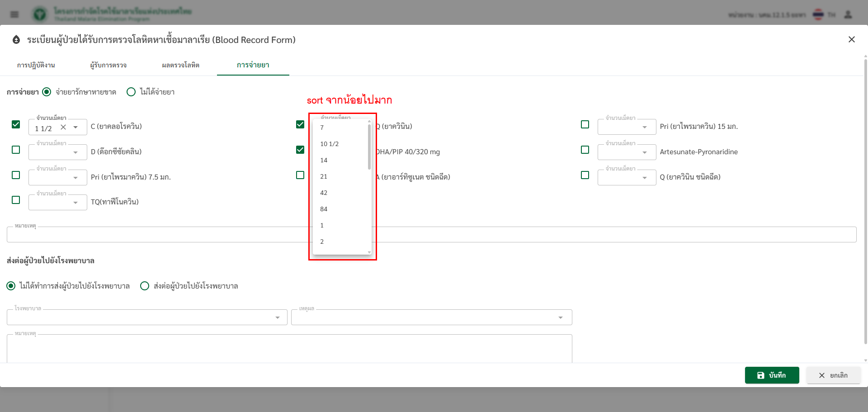This screenshot has width=868, height=412.
Task: Enable the Artesunate-Pyronaridine checkbox
Action: tap(585, 150)
